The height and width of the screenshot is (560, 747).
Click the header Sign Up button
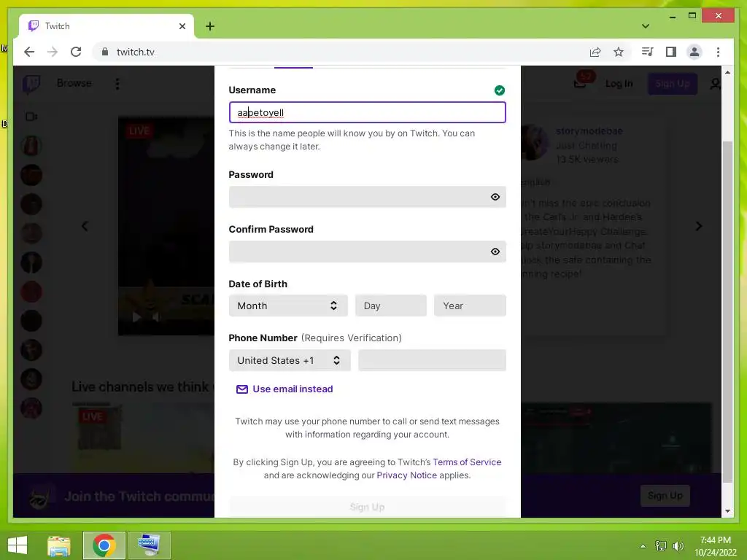pos(672,84)
